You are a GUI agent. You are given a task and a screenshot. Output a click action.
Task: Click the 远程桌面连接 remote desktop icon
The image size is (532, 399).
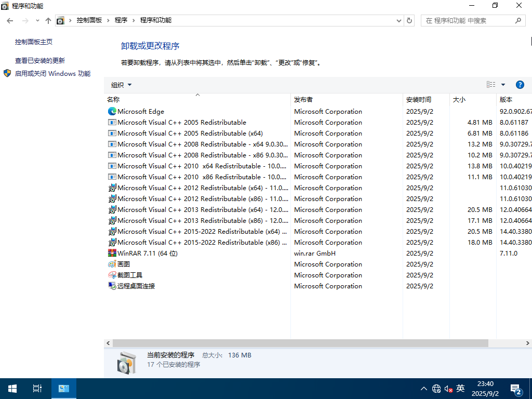pos(112,286)
